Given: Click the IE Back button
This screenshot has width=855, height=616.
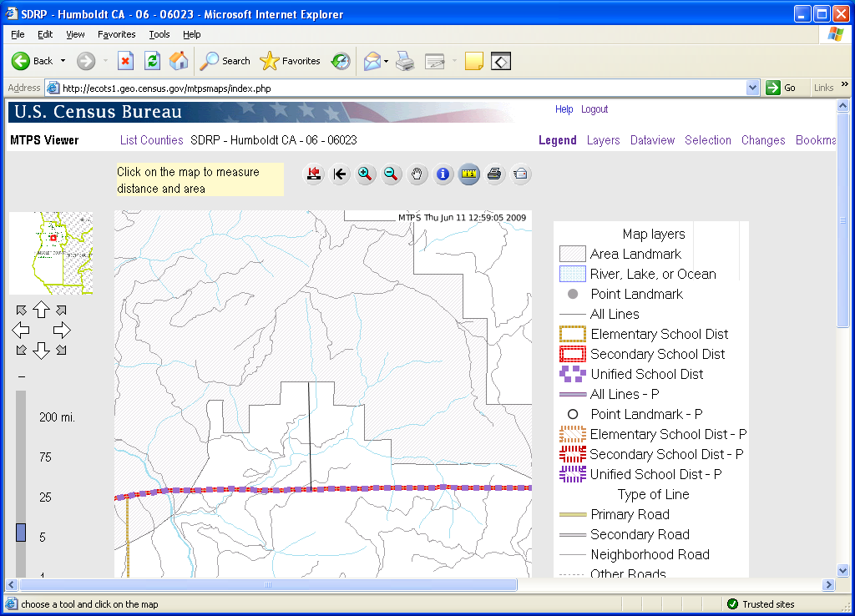Looking at the screenshot, I should [33, 61].
